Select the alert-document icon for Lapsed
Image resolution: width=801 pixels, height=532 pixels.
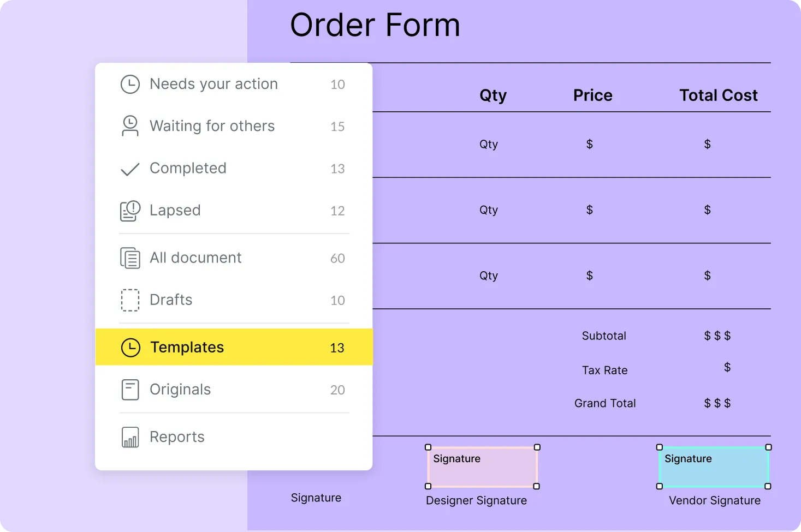[x=130, y=211]
